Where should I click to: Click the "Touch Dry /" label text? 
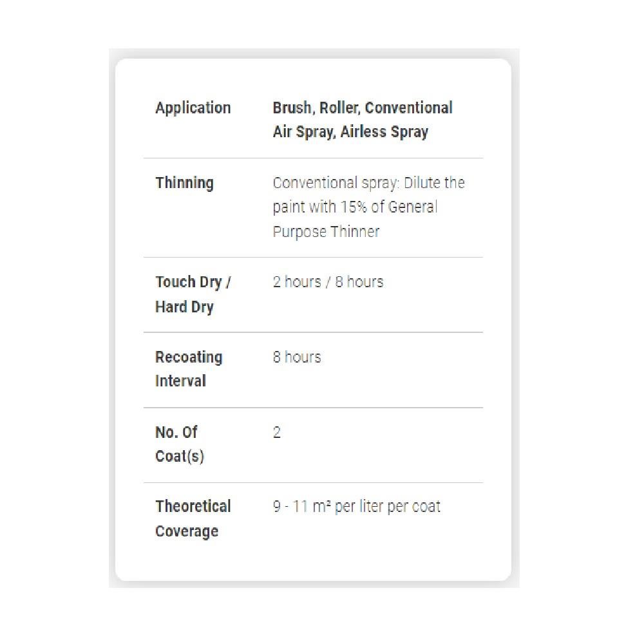point(193,282)
